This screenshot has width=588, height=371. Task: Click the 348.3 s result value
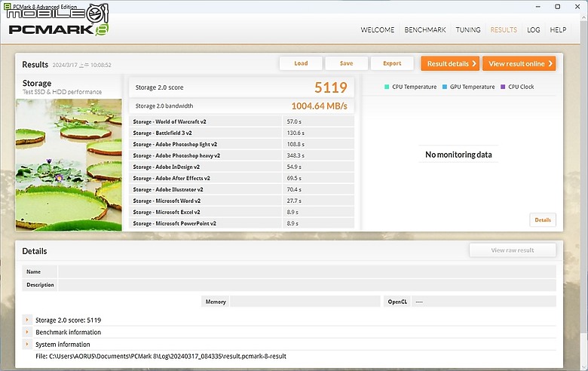296,155
